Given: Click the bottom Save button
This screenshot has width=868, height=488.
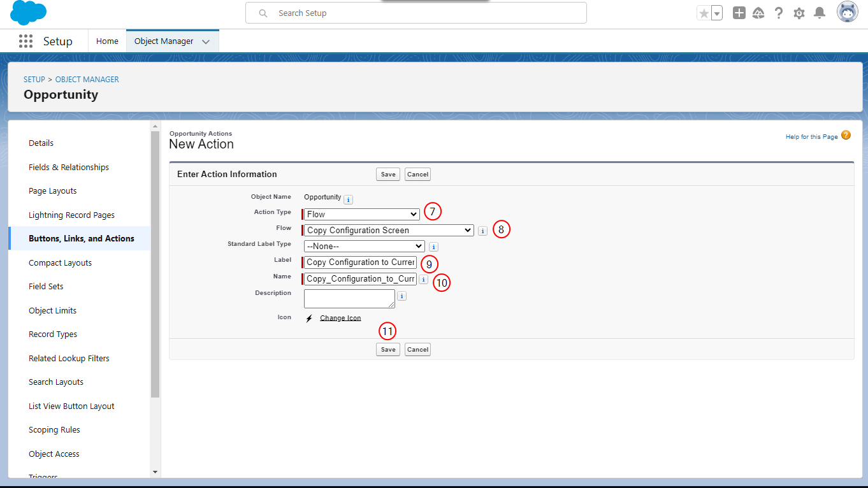Looking at the screenshot, I should click(388, 349).
